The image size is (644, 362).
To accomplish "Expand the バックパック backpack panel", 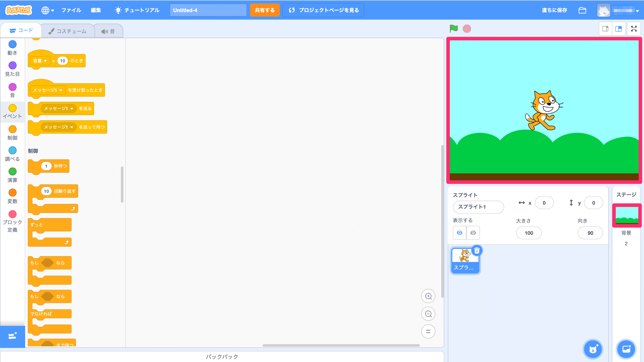I will [222, 356].
